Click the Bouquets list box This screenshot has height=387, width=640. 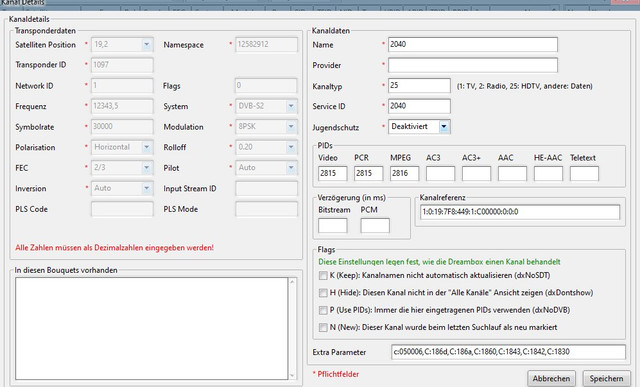(x=151, y=329)
